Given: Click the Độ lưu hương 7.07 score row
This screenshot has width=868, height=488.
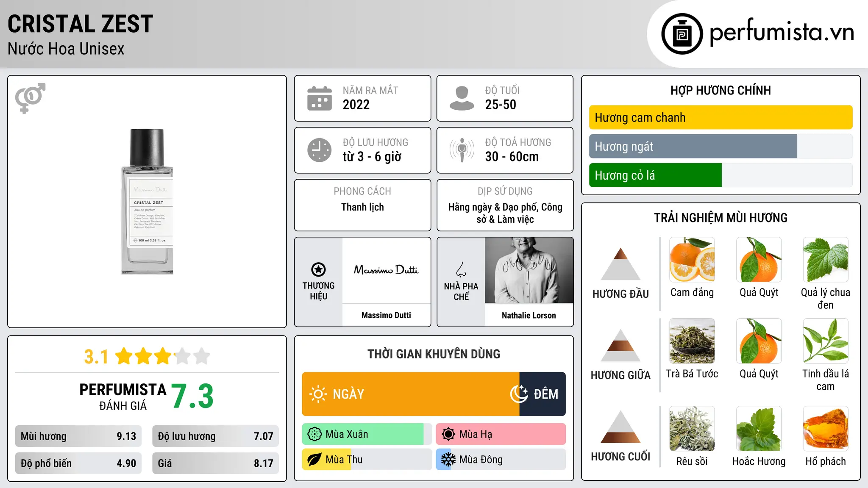Looking at the screenshot, I should [215, 436].
